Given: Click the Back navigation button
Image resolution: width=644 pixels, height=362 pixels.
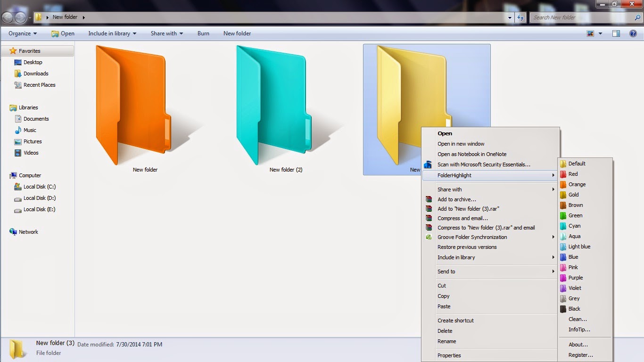Looking at the screenshot, I should (7, 17).
